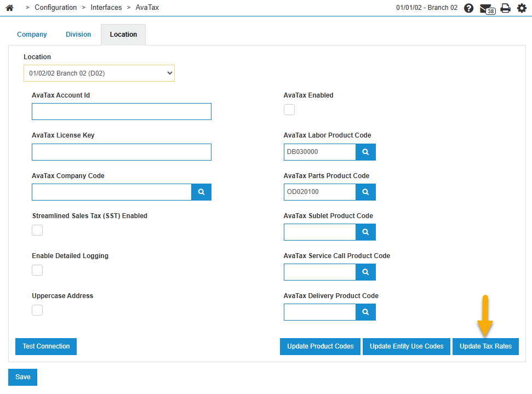Select the Location tab

coord(123,35)
